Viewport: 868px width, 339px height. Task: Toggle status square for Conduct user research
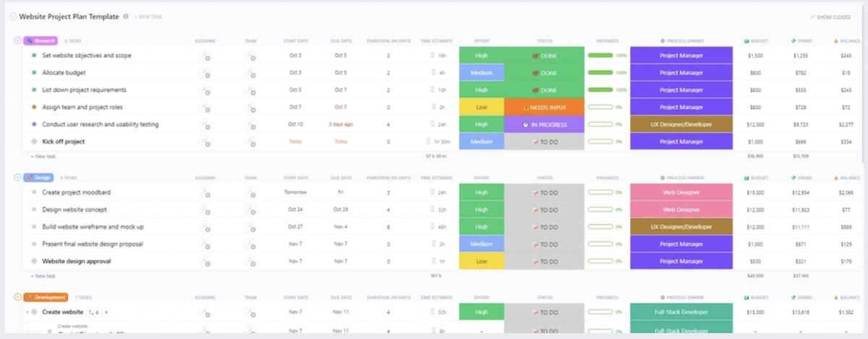point(34,124)
